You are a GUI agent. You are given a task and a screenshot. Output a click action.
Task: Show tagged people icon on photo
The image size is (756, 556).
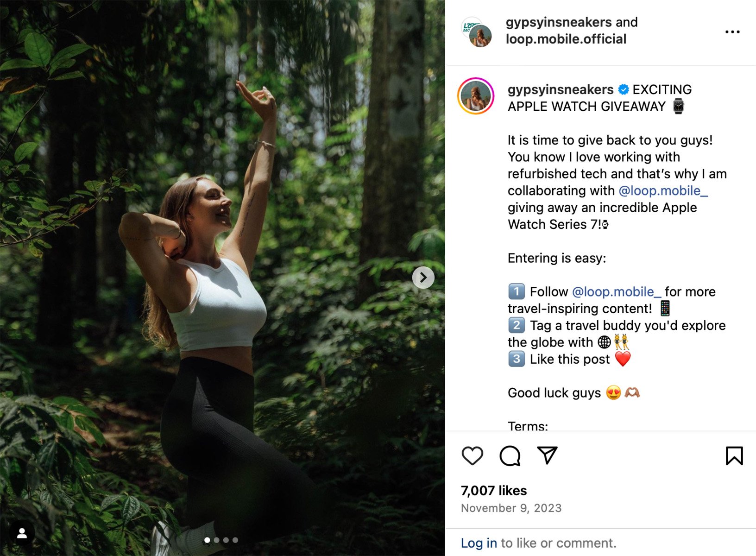tap(22, 533)
